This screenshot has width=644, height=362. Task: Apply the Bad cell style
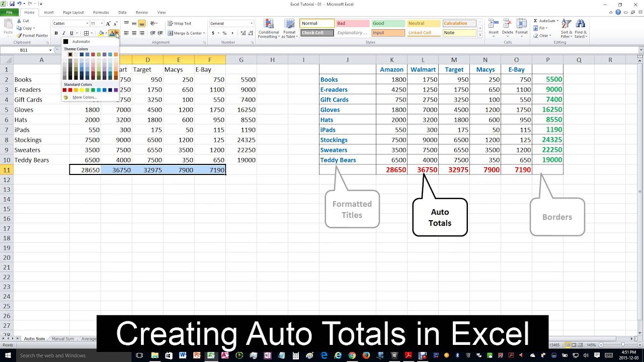pos(352,23)
